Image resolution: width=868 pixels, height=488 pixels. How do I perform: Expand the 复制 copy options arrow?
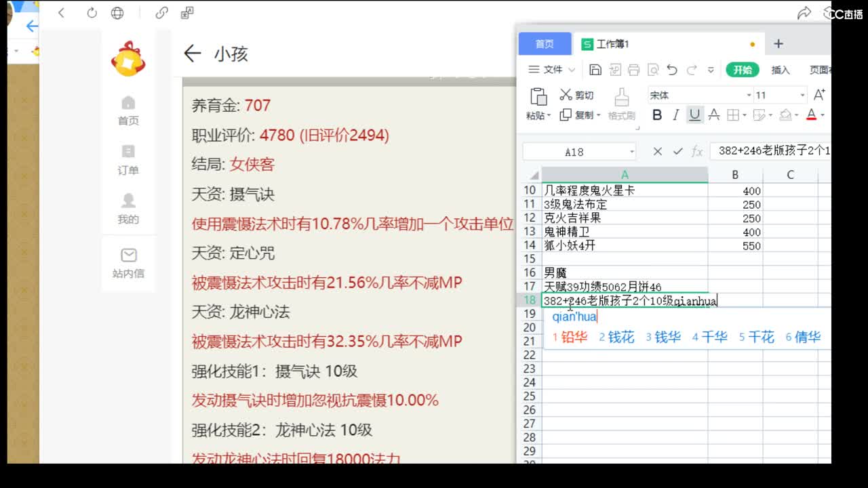[x=598, y=116]
